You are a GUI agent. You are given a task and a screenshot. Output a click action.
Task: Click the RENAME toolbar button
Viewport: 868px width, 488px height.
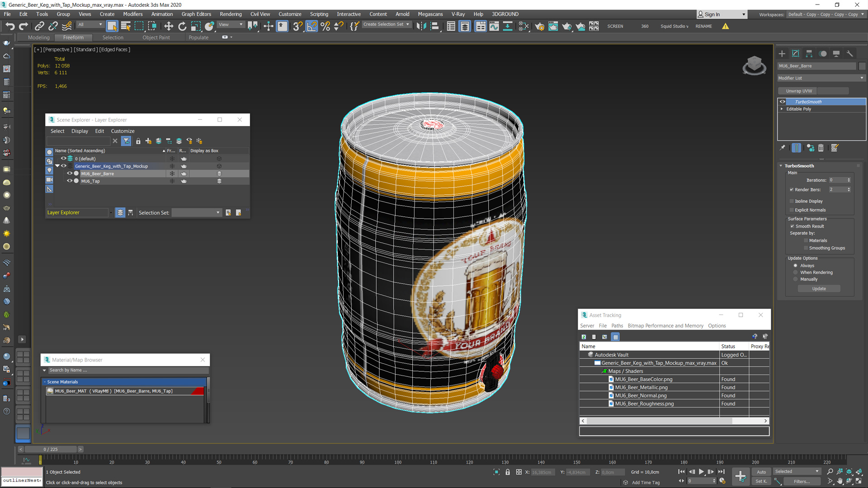point(703,26)
